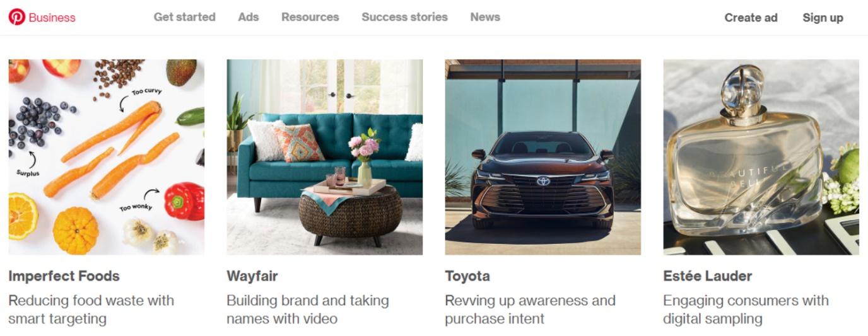Go to Success stories page
868x336 pixels.
pyautogui.click(x=404, y=17)
